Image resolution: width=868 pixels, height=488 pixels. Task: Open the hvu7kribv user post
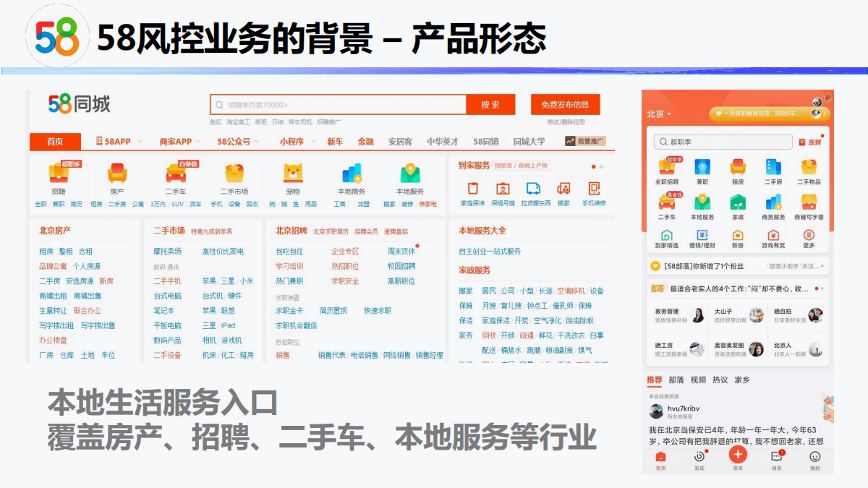(x=738, y=425)
